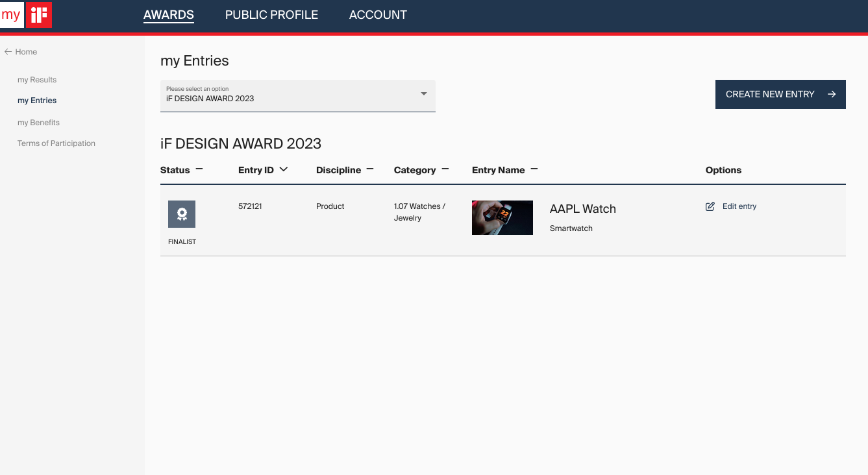Image resolution: width=868 pixels, height=475 pixels.
Task: Open the ACCOUNT menu item
Action: 378,14
